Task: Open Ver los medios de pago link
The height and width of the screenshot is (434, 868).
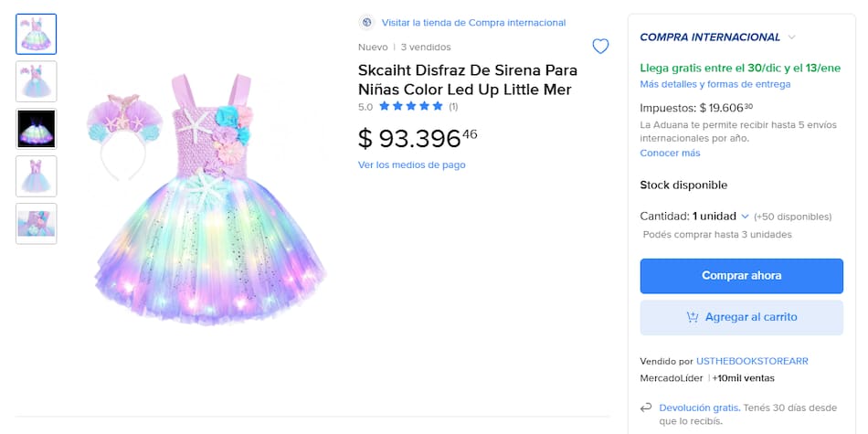Action: click(411, 164)
